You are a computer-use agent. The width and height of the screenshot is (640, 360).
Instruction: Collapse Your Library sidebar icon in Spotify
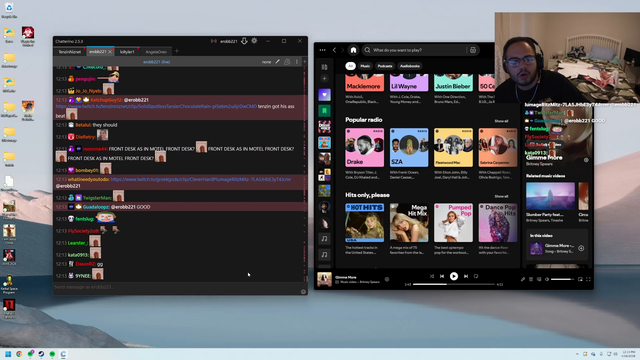[324, 67]
